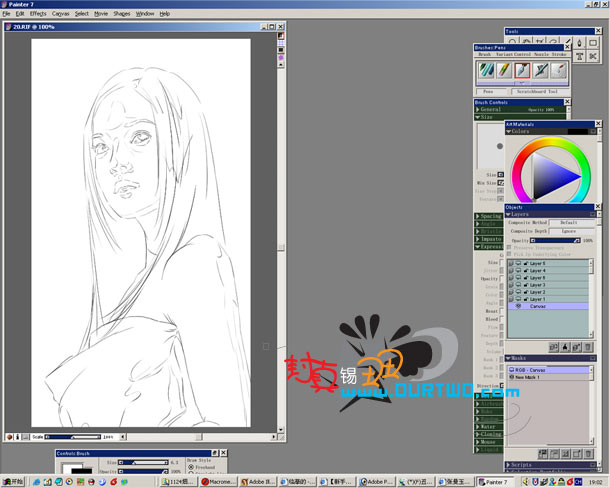This screenshot has height=488, width=610.
Task: Pick the Calligraphy brush category icon
Action: click(x=541, y=70)
